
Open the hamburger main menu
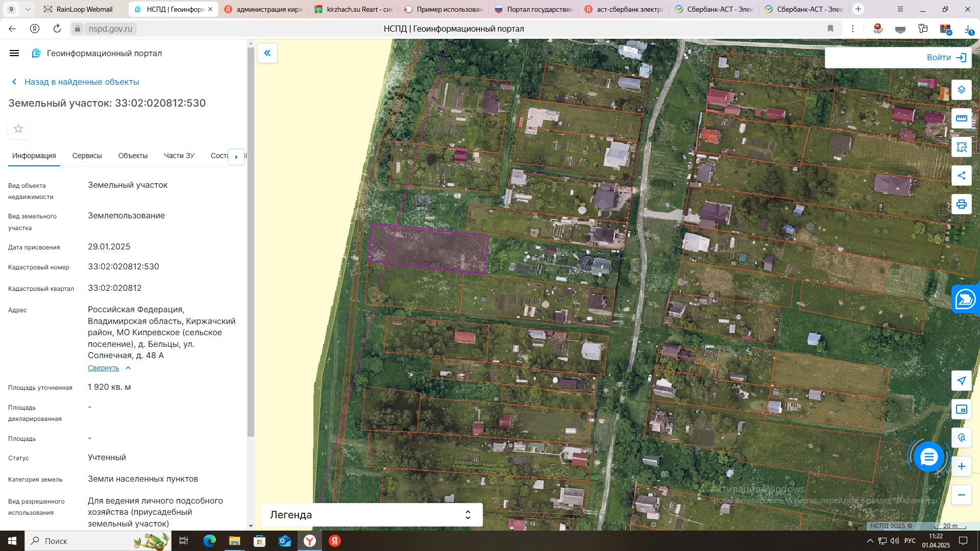click(14, 53)
